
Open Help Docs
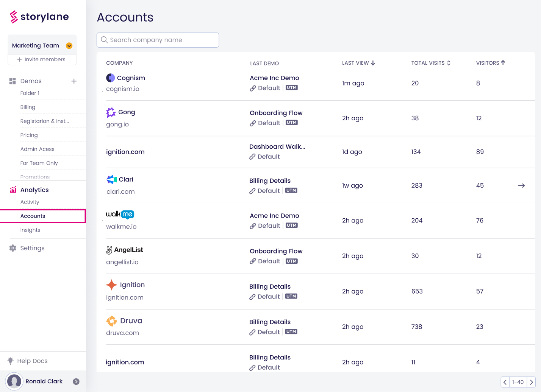32,361
